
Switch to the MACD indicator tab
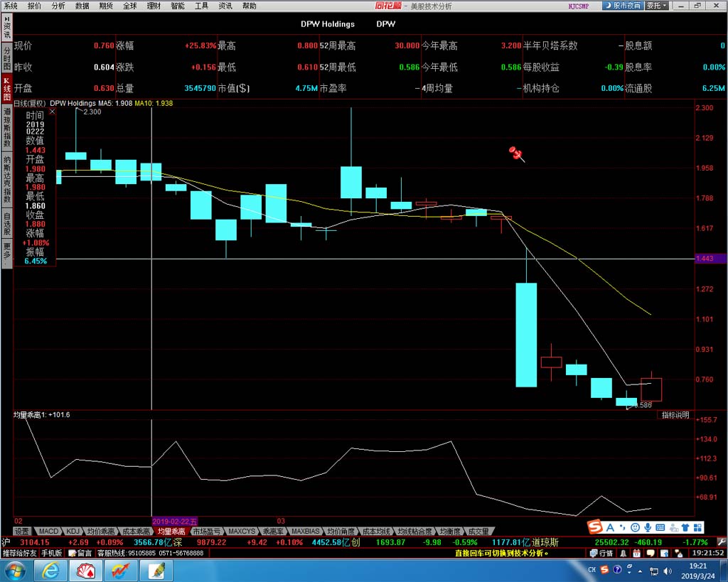(48, 531)
